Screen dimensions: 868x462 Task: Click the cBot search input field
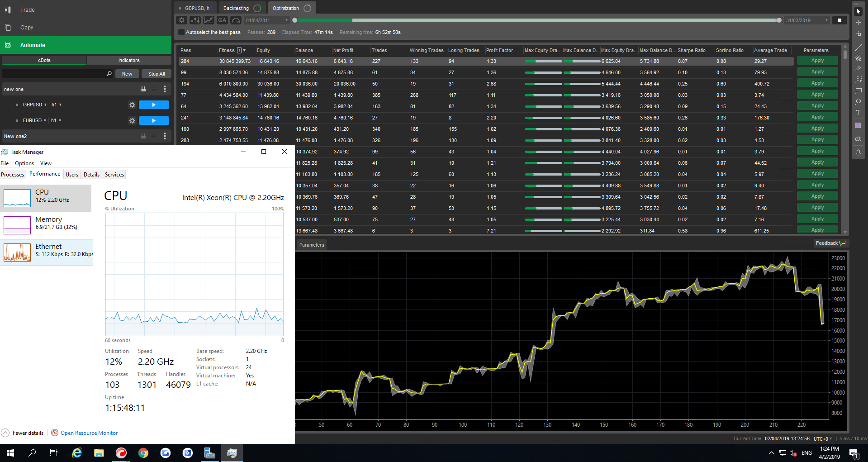(x=54, y=74)
